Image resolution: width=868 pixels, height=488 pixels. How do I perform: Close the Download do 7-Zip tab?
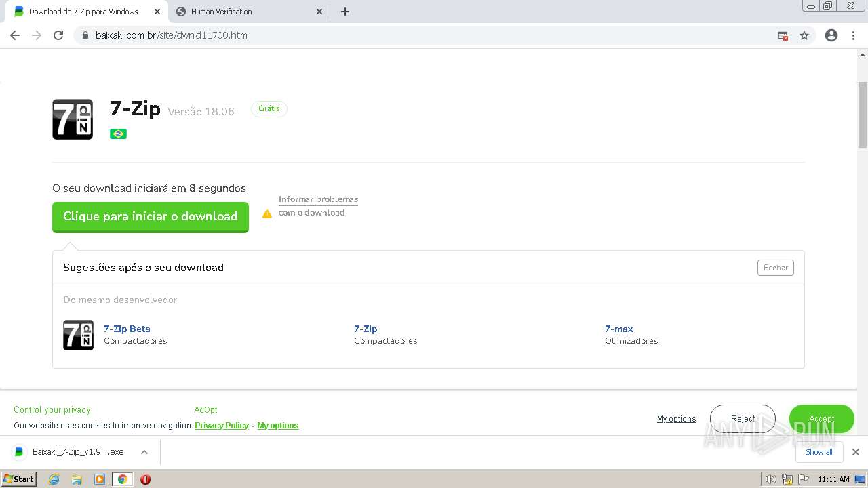click(x=157, y=12)
